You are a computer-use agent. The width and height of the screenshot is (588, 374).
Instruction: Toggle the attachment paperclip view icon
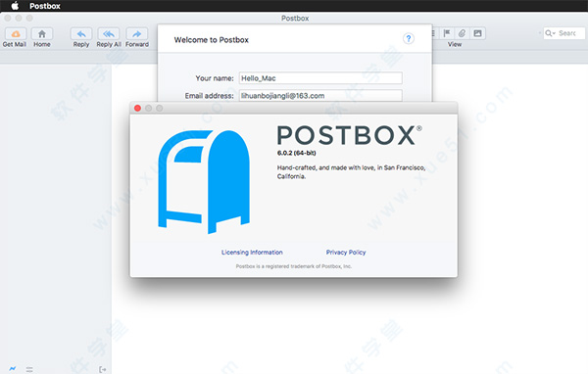[x=462, y=33]
